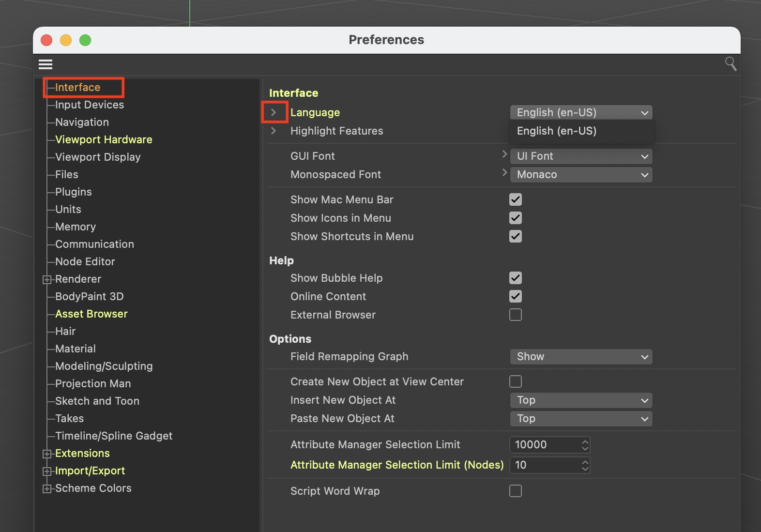761x532 pixels.
Task: Expand the Scheme Colors tree node
Action: (x=47, y=488)
